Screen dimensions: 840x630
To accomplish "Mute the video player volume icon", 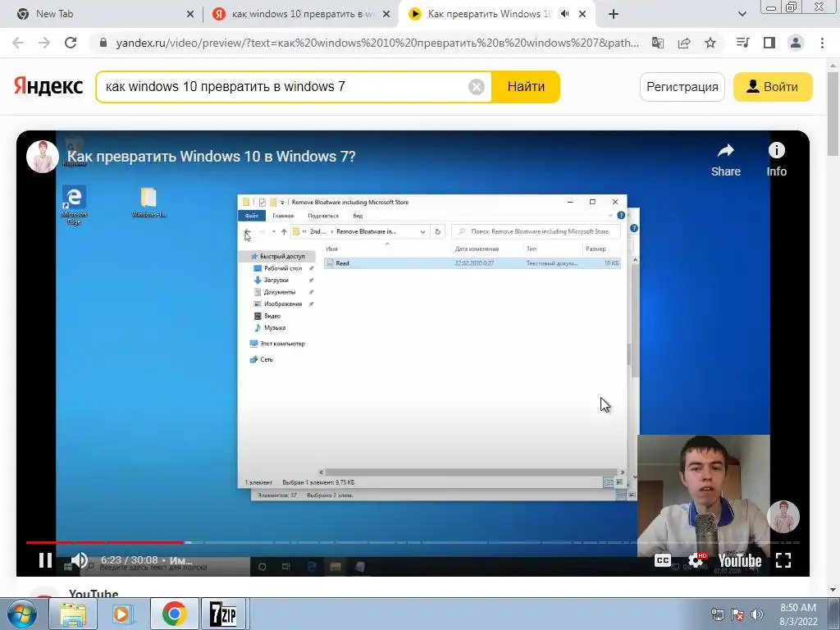I will (x=80, y=560).
